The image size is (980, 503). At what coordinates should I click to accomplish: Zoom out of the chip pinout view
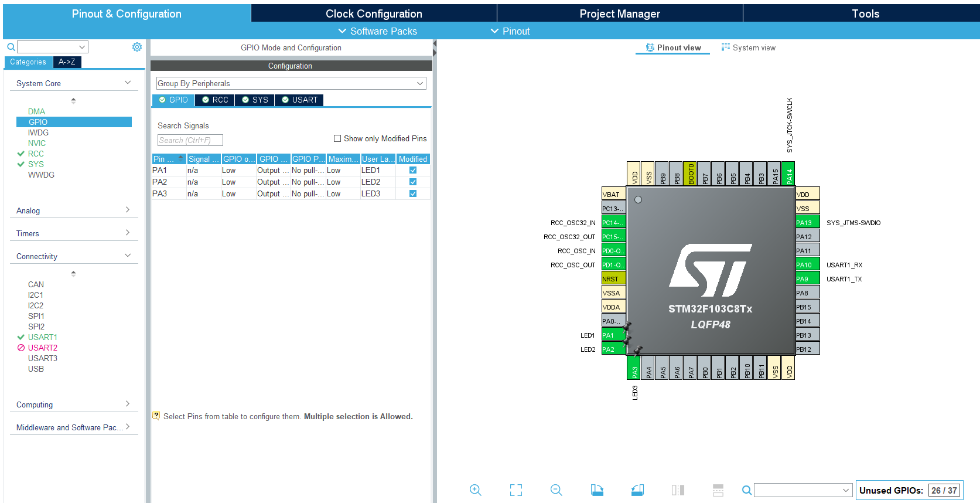[556, 490]
